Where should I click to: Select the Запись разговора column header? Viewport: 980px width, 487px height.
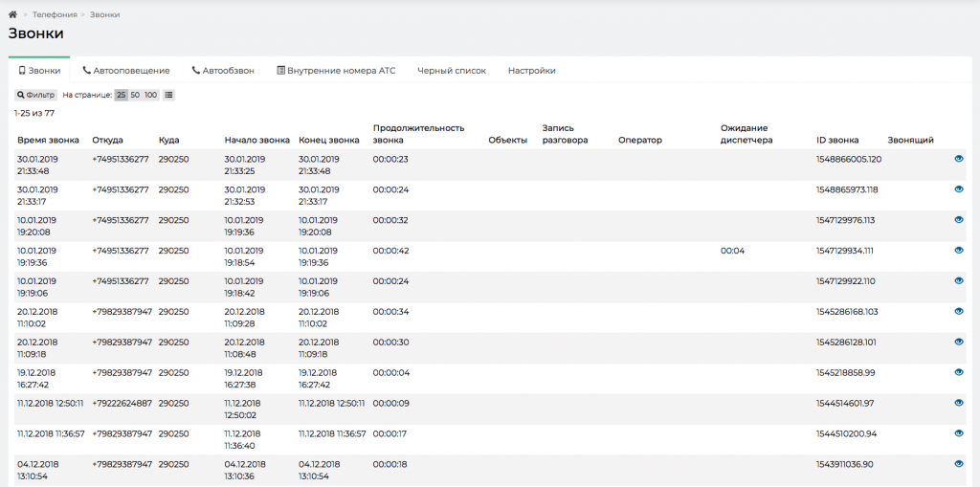pyautogui.click(x=565, y=134)
